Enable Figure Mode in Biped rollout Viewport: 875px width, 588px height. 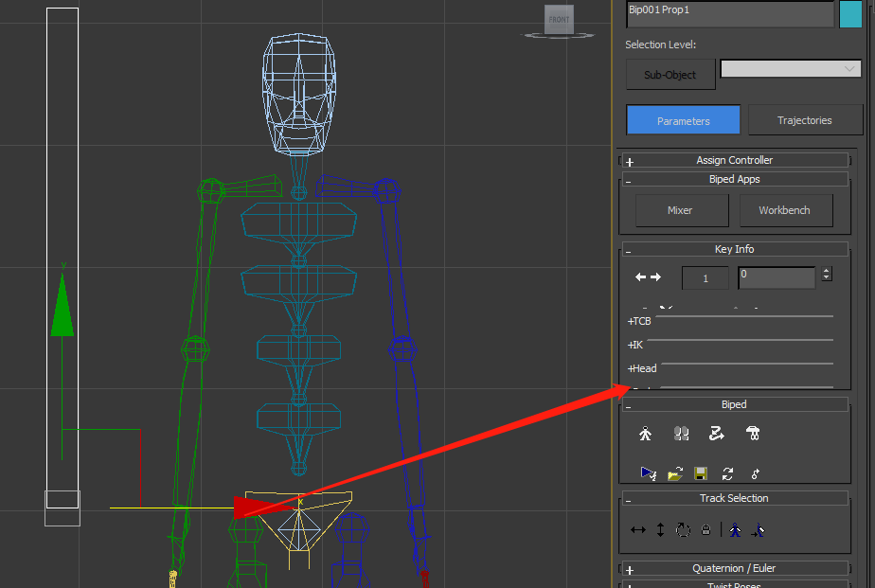(645, 434)
